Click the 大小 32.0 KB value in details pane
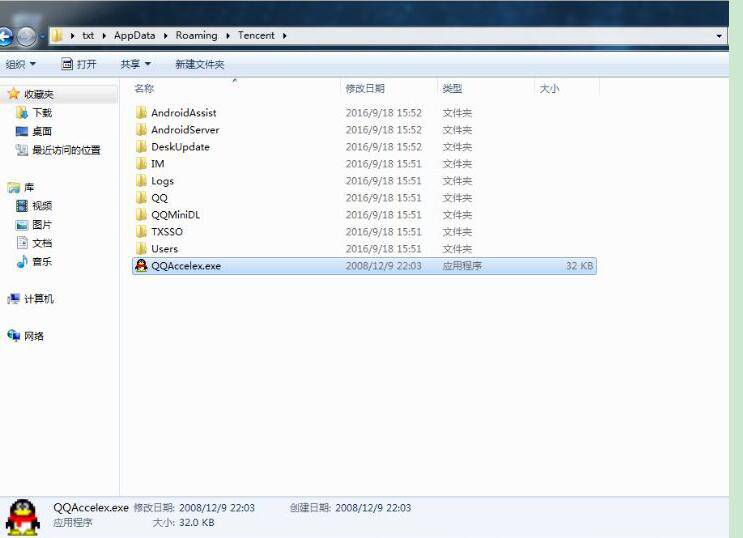The image size is (743, 538). point(197,522)
